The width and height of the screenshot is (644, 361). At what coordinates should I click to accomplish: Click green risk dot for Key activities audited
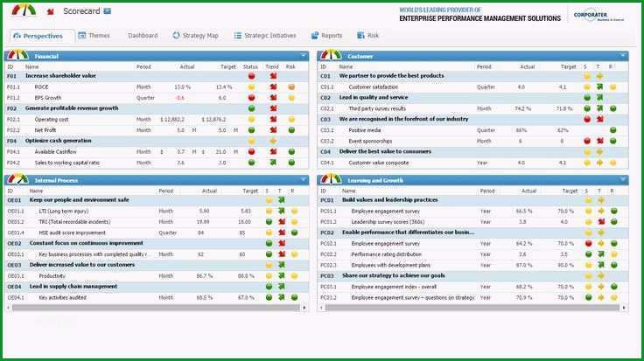click(295, 297)
